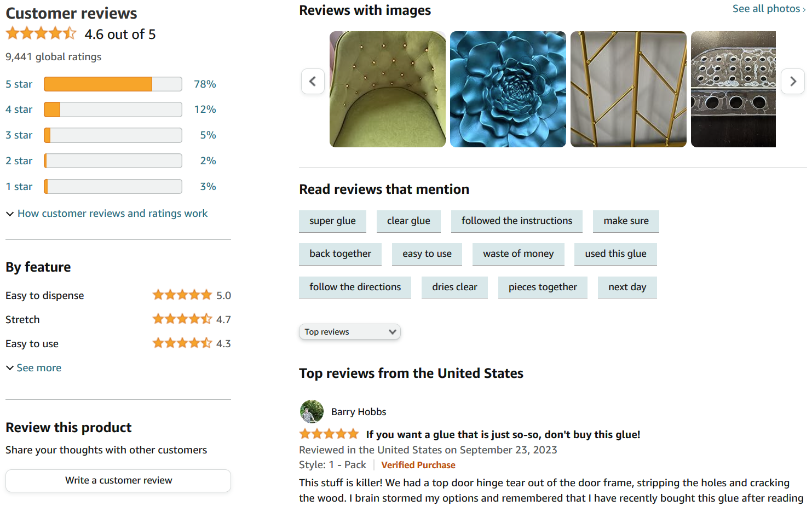Click Barry Hobbs profile avatar
Image resolution: width=812 pixels, height=506 pixels.
pyautogui.click(x=312, y=412)
